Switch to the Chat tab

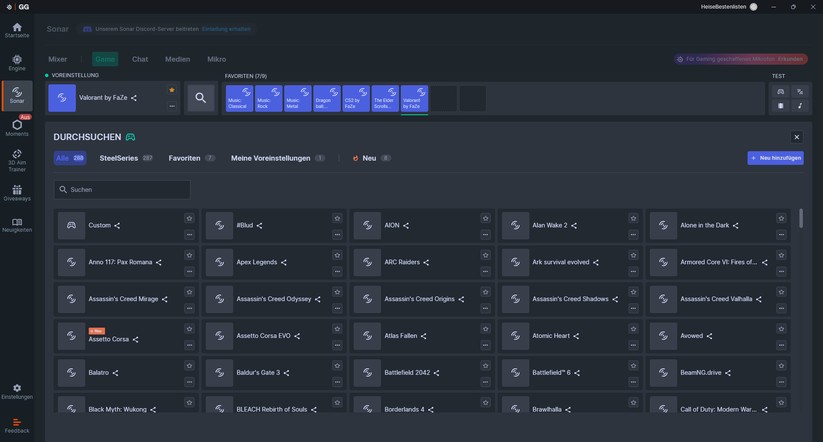(140, 59)
